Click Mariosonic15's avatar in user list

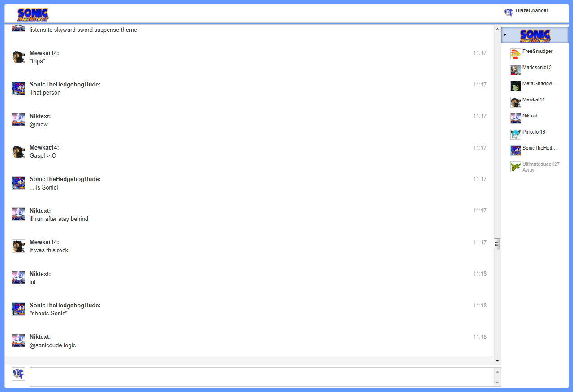pos(515,70)
